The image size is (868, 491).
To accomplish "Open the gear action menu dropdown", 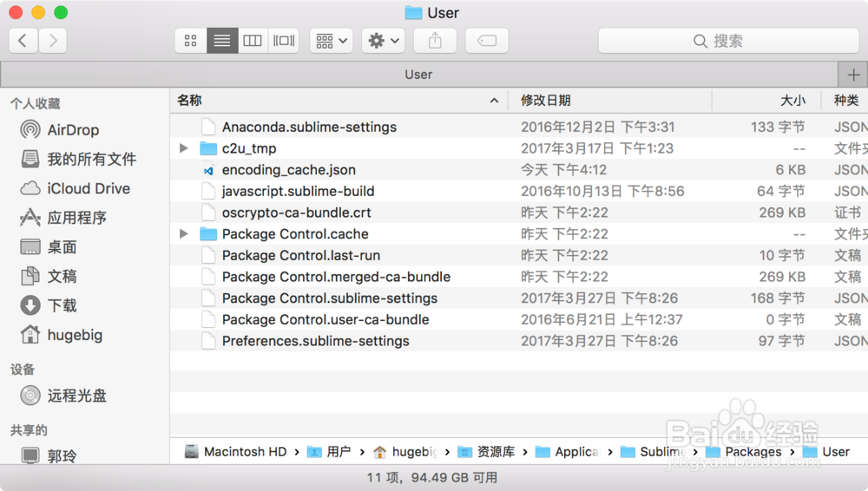I will [x=383, y=41].
